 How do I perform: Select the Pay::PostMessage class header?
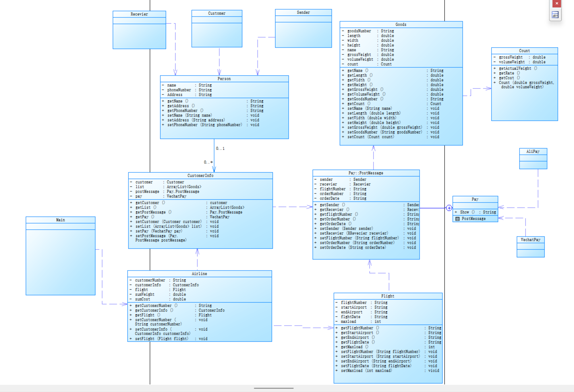366,173
